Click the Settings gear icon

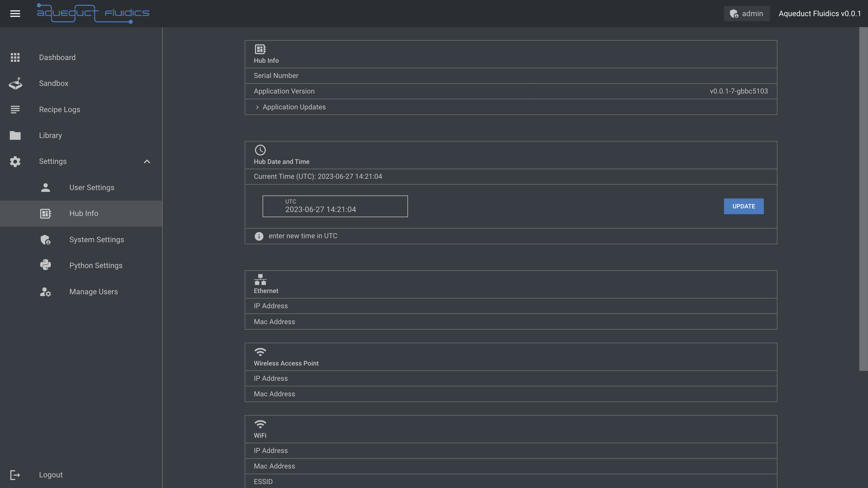click(15, 161)
